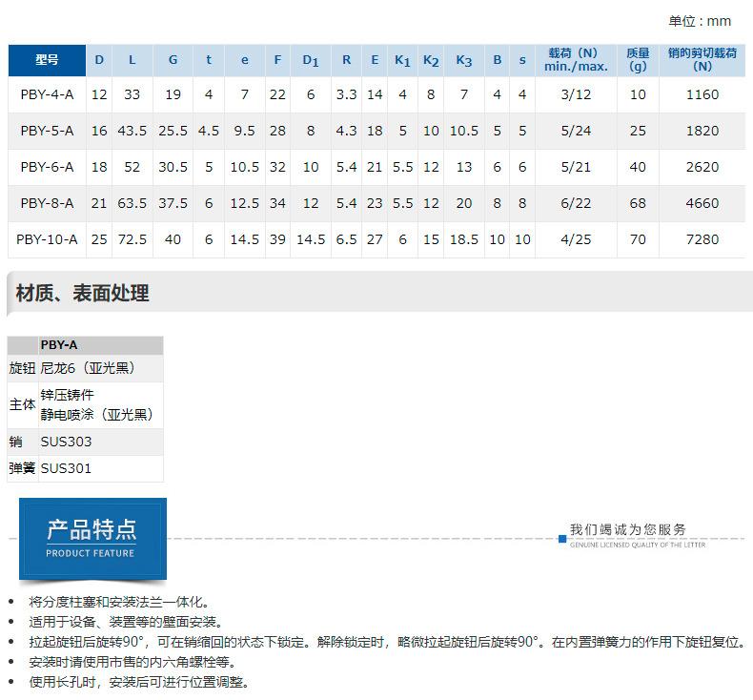The width and height of the screenshot is (753, 700).
Task: Select the 载荷 (N) min./max. column header
Action: [576, 60]
